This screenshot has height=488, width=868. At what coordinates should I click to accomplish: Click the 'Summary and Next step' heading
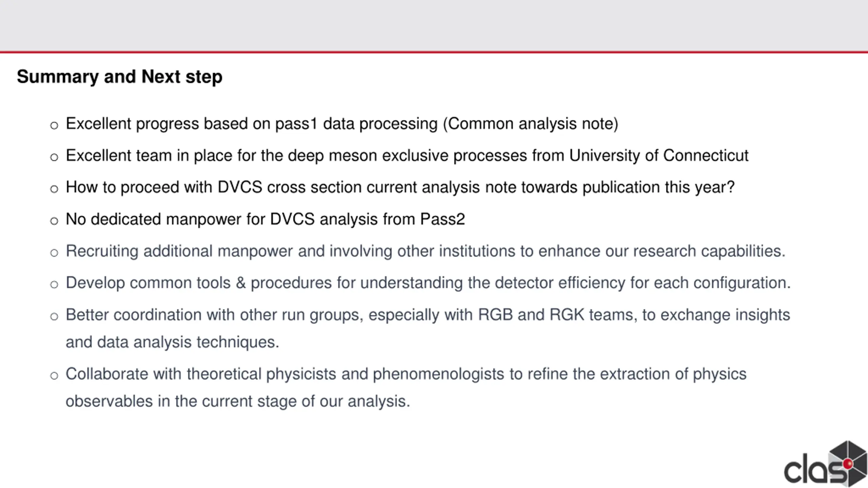pos(120,77)
